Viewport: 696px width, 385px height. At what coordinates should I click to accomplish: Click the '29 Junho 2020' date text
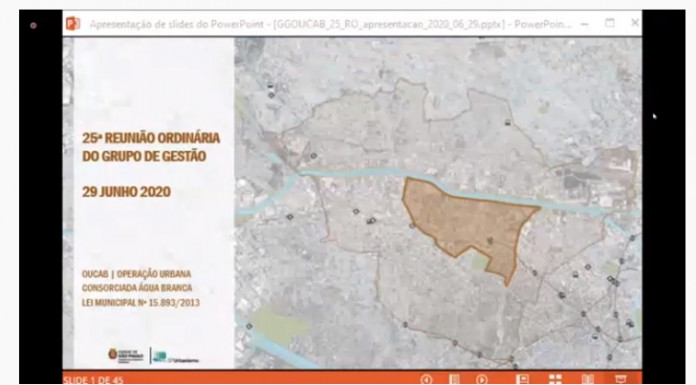point(127,192)
